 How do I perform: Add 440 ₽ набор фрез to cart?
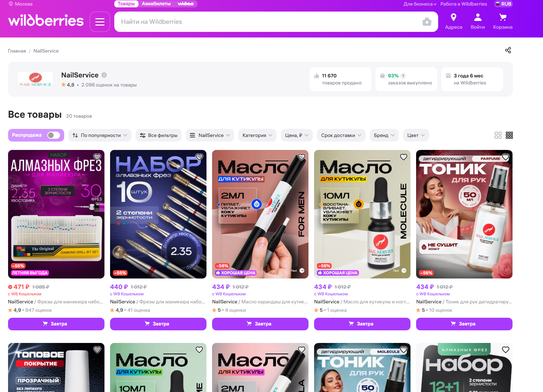158,324
